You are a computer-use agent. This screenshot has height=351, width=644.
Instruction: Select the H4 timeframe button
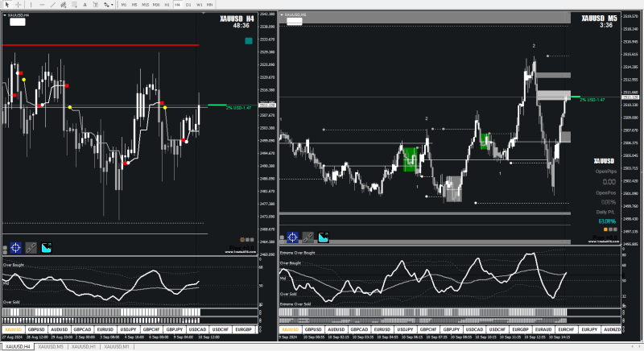(x=177, y=5)
